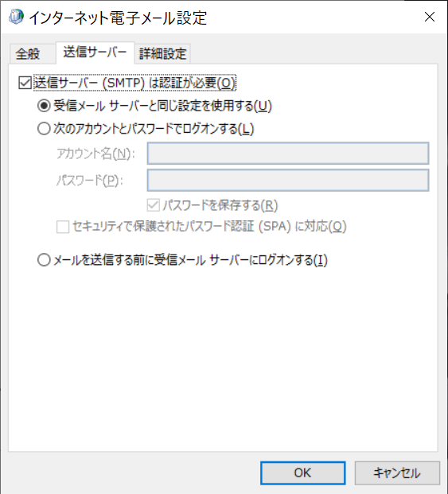
Task: Select メールを送信する前に受信メール サーバーにログオンする radio
Action: click(44, 260)
